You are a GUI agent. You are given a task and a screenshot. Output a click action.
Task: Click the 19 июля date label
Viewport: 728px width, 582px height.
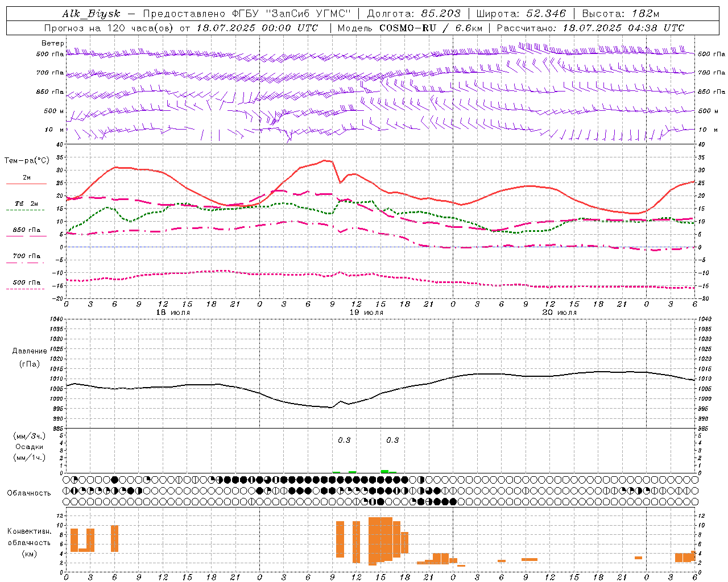click(366, 313)
